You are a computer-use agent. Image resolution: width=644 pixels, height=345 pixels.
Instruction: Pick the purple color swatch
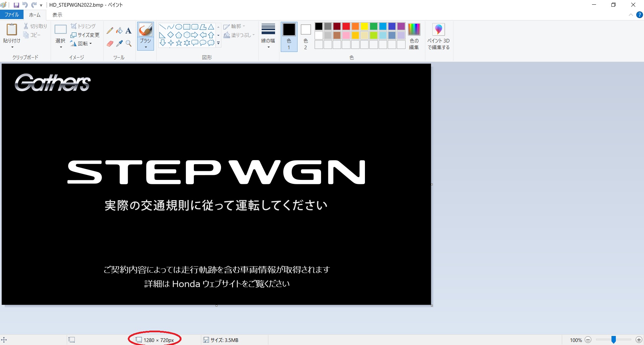(401, 26)
